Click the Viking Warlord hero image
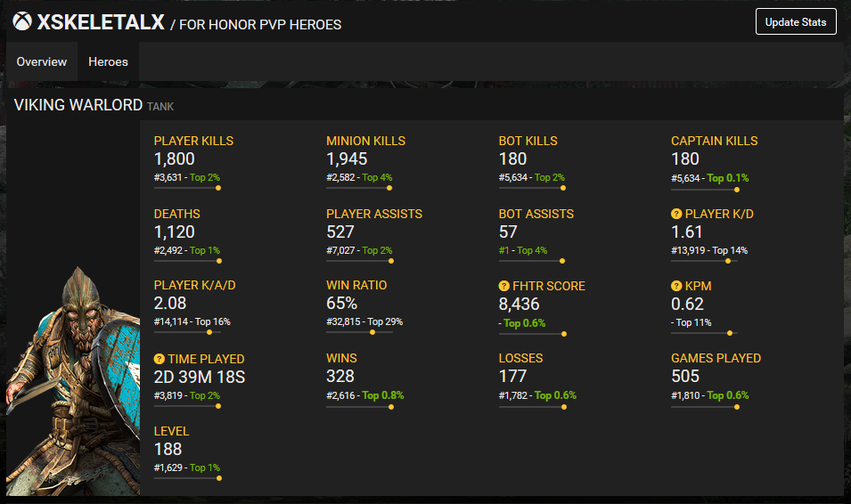 73,381
